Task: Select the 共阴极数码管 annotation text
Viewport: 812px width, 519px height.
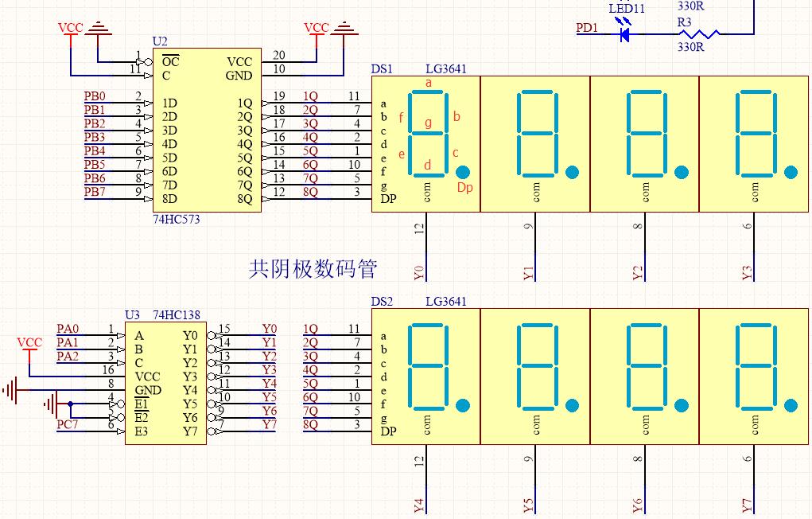Action: (x=313, y=269)
